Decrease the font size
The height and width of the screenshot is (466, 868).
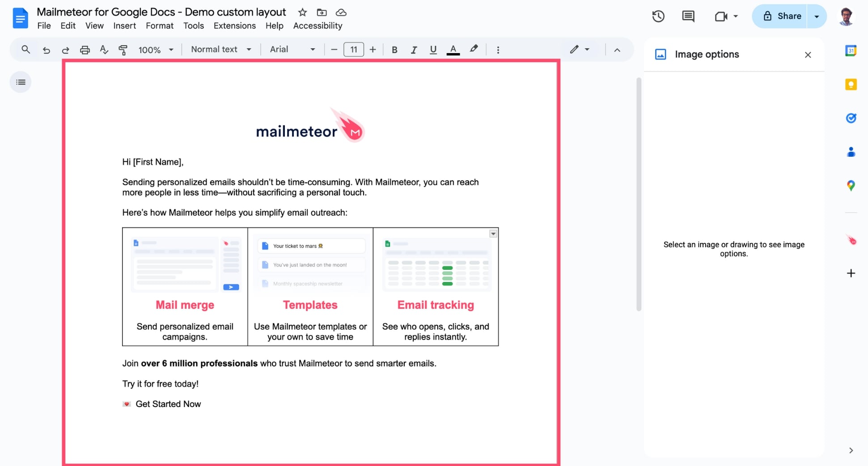pyautogui.click(x=334, y=50)
